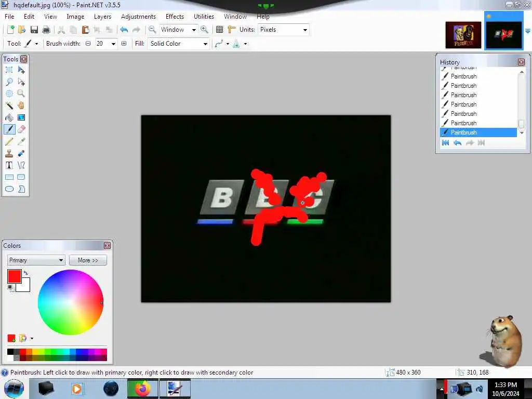Close the History panel

click(x=521, y=62)
